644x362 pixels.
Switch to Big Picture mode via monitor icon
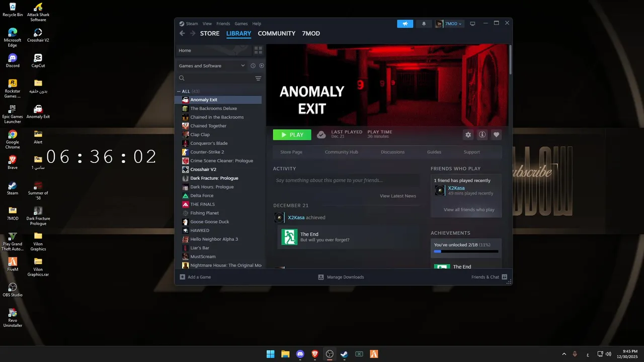coord(472,24)
